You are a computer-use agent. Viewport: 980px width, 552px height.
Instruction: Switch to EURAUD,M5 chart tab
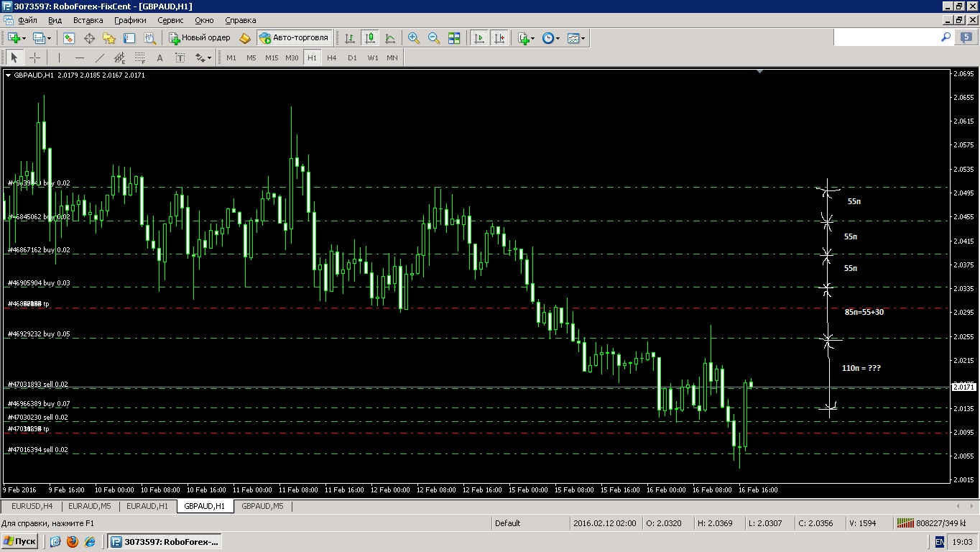pyautogui.click(x=90, y=506)
